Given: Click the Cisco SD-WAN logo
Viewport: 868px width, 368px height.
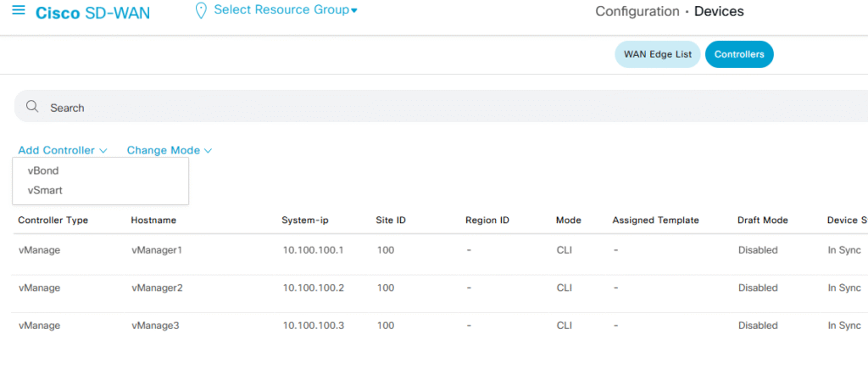Looking at the screenshot, I should point(92,14).
